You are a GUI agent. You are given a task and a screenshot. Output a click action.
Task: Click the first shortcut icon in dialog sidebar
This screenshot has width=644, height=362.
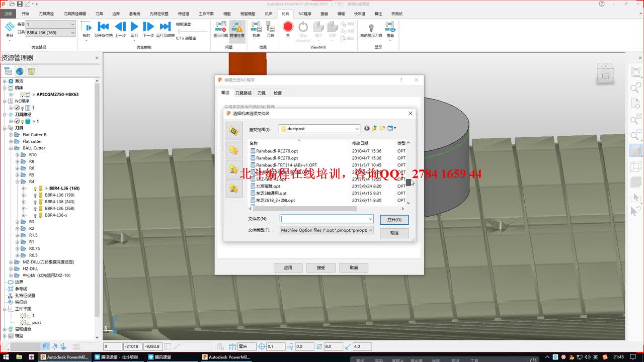coord(233,131)
